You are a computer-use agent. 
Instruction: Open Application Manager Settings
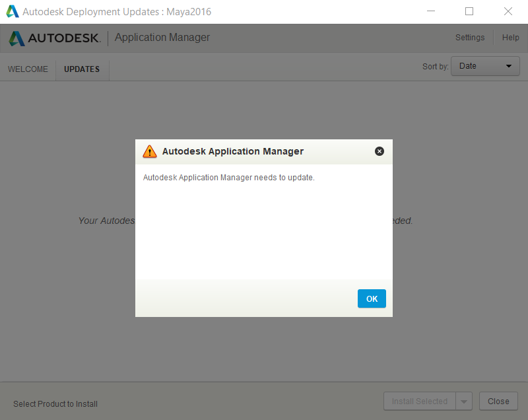pyautogui.click(x=470, y=38)
